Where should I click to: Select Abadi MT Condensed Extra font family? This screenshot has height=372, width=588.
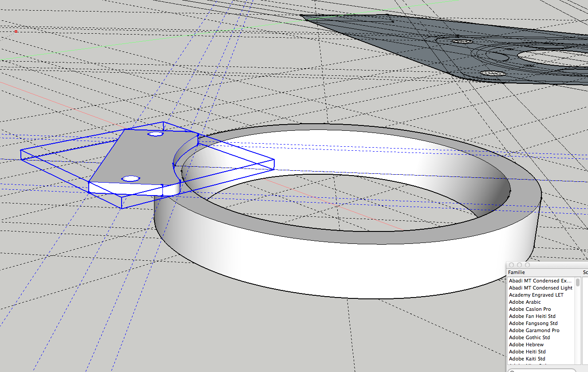pos(541,281)
